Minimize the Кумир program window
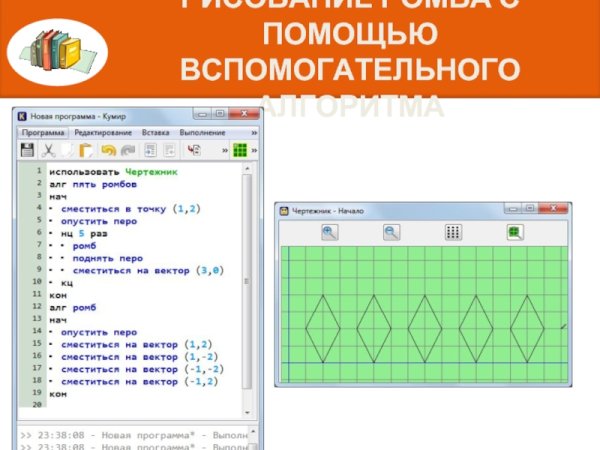The image size is (600, 450). pos(202,114)
